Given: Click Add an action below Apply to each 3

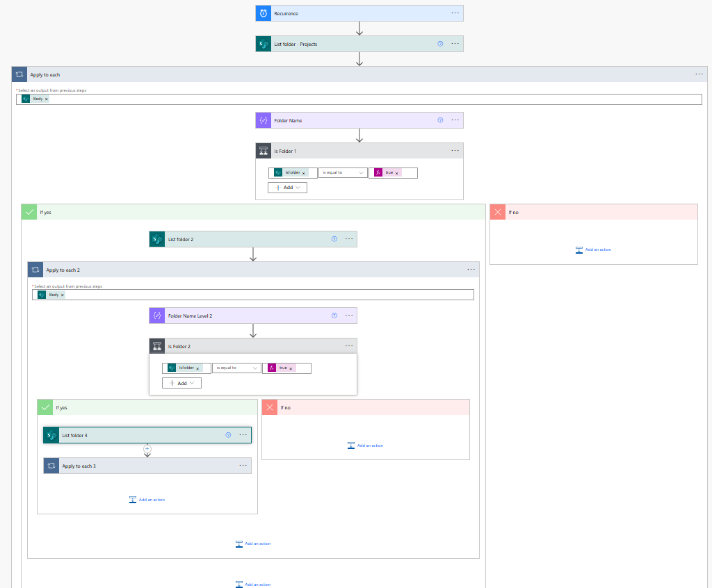Looking at the screenshot, I should pyautogui.click(x=147, y=500).
